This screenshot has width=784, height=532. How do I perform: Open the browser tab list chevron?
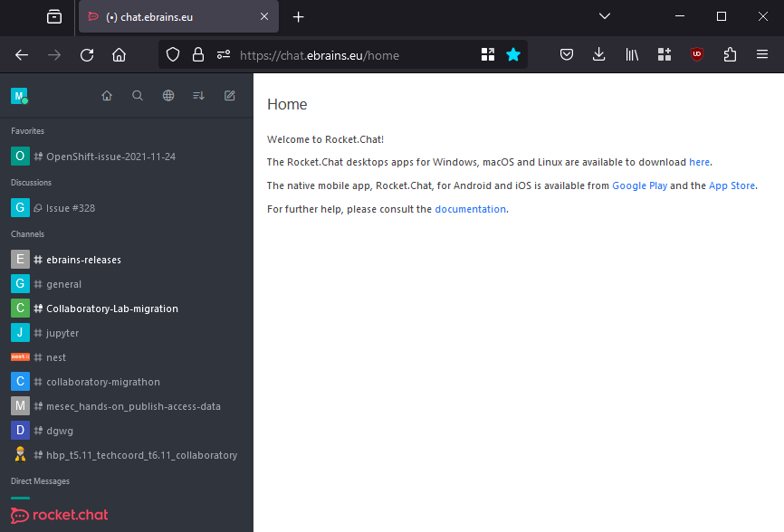(x=605, y=16)
